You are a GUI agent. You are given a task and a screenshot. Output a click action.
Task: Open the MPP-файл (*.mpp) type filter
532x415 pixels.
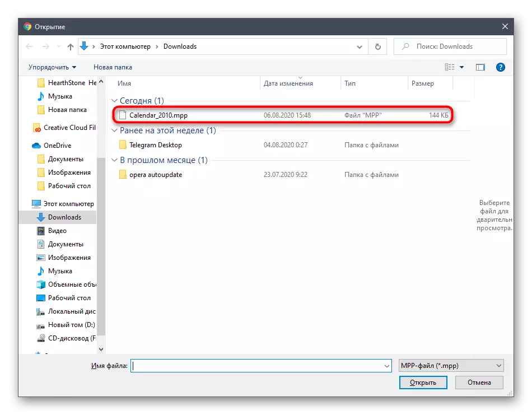(x=451, y=366)
